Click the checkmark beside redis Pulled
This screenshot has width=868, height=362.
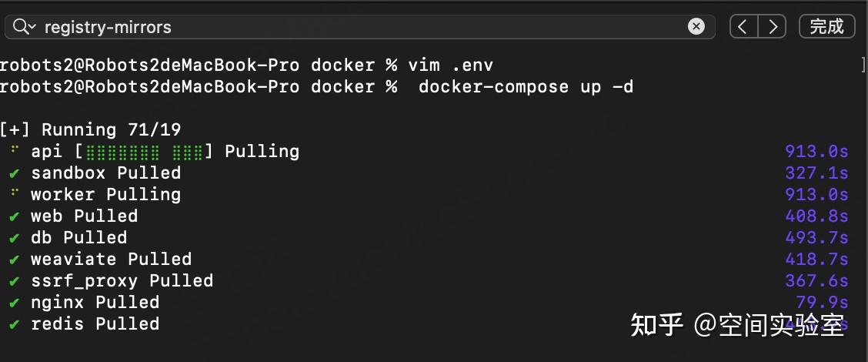pos(14,324)
